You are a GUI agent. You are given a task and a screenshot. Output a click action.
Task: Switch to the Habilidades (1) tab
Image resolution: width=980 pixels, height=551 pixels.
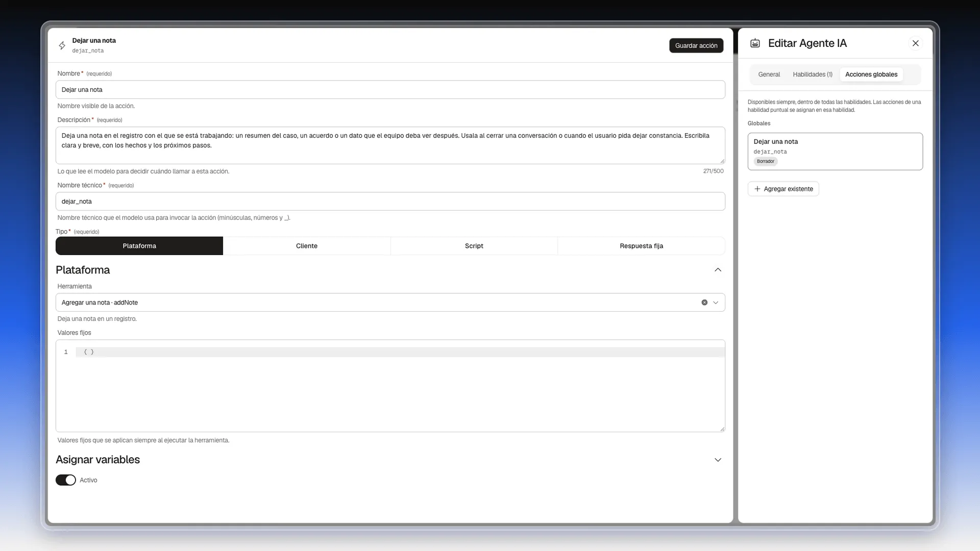(x=812, y=74)
